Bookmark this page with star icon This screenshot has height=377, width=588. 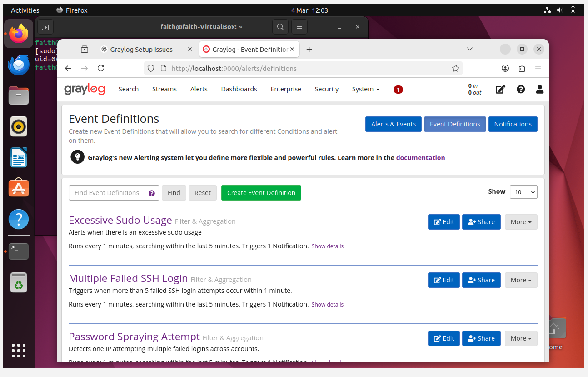pos(456,68)
